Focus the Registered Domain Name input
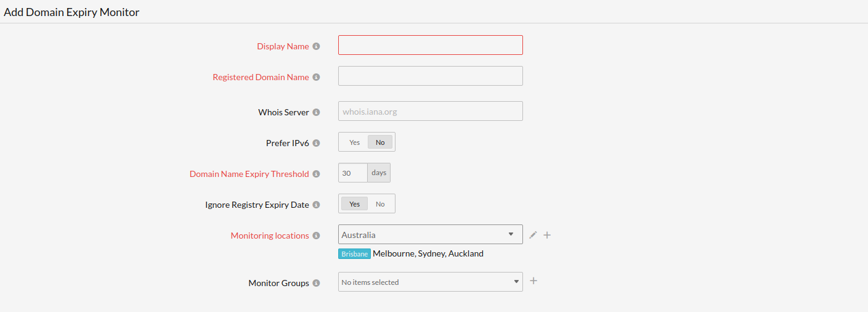 pos(430,76)
